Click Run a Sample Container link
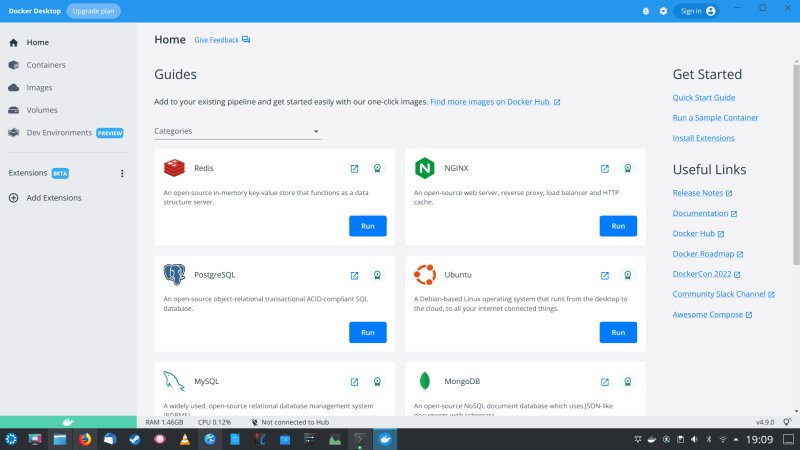This screenshot has height=450, width=800. click(715, 118)
